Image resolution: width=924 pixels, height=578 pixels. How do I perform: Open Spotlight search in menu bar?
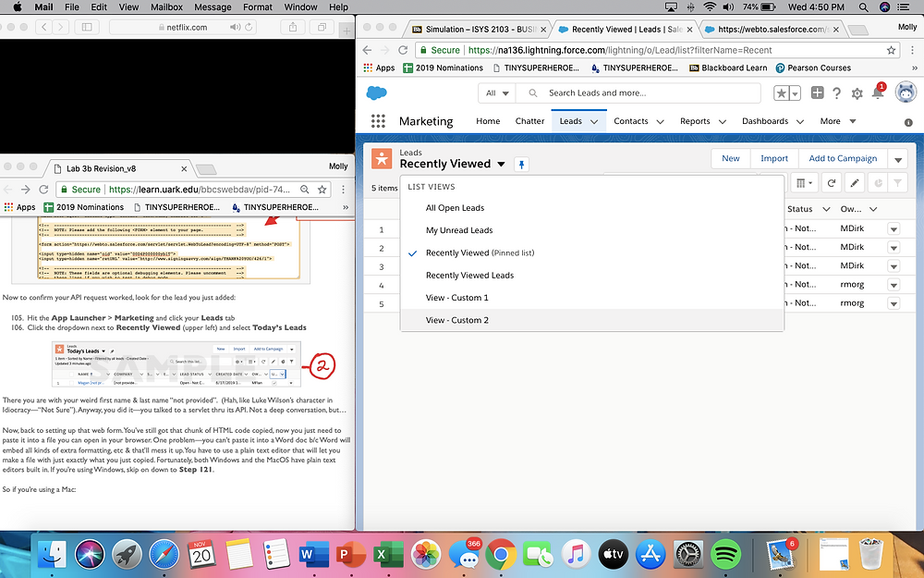(x=863, y=7)
